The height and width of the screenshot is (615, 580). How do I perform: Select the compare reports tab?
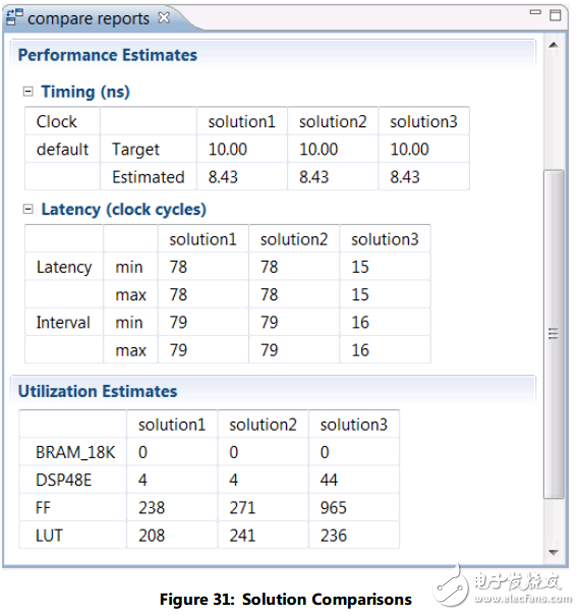tap(88, 18)
